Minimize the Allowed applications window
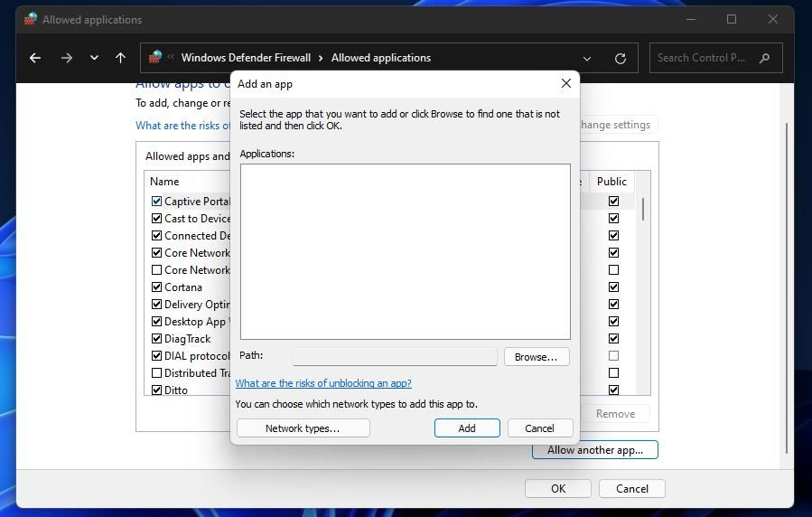Image resolution: width=812 pixels, height=517 pixels. click(691, 19)
